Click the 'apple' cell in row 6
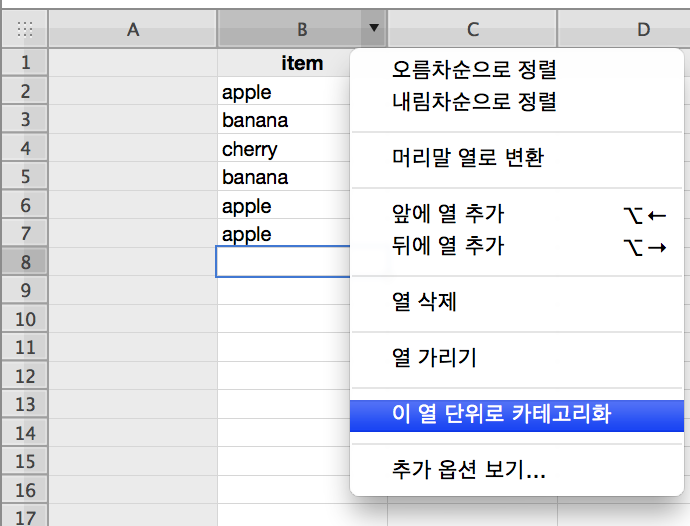The image size is (690, 526). pos(283,205)
